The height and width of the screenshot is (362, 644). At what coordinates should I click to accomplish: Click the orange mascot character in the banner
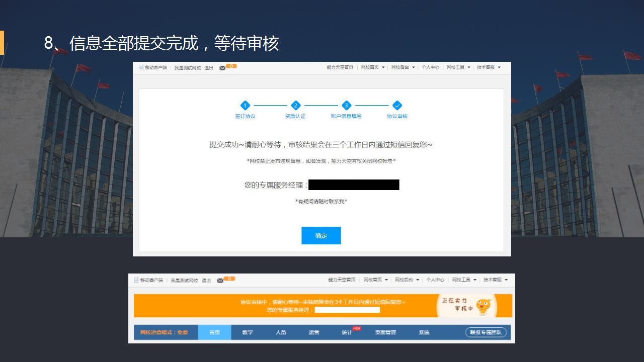click(483, 305)
